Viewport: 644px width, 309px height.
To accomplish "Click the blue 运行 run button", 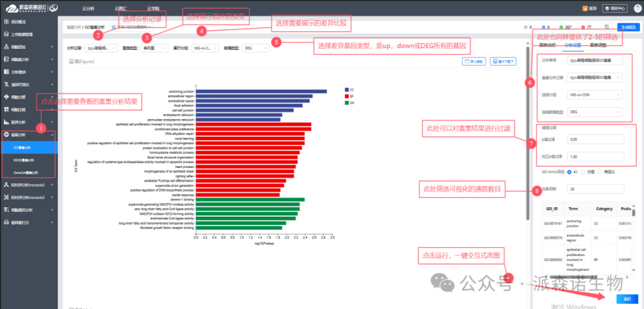I will (626, 299).
